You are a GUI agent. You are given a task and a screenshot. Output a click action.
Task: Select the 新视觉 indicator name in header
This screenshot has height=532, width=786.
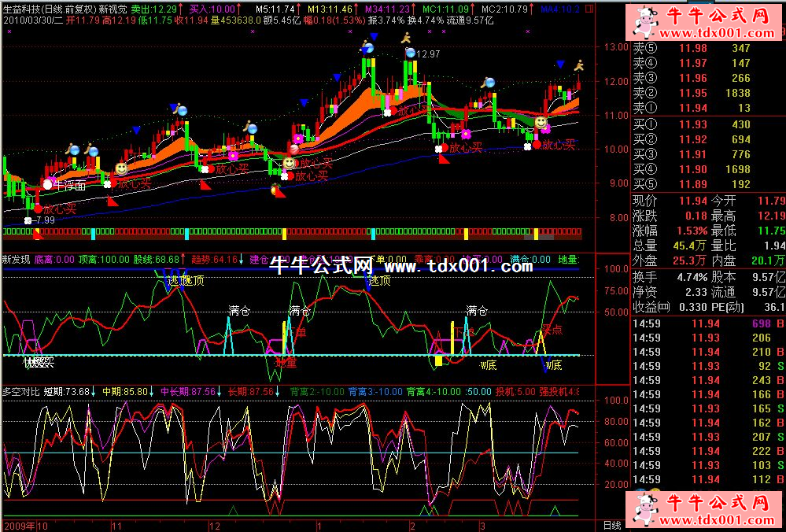click(x=113, y=9)
